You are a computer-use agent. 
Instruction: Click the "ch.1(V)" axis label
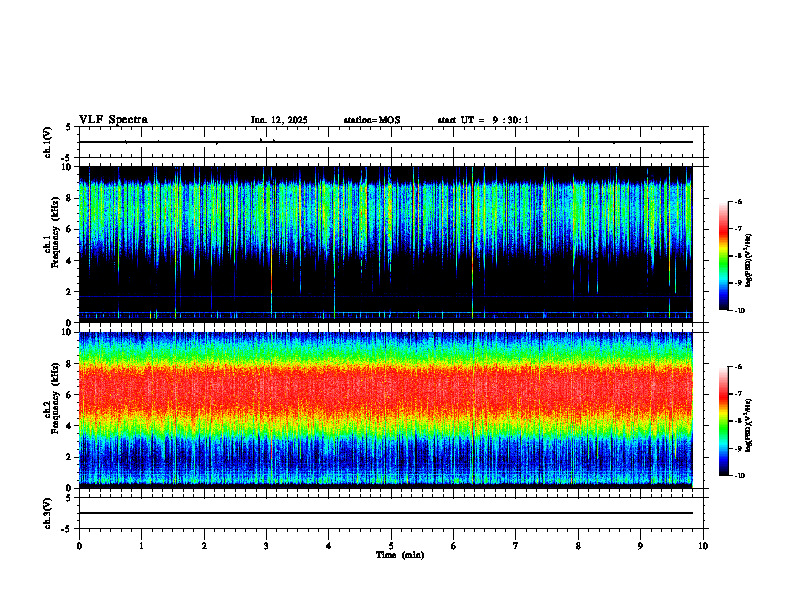point(48,142)
